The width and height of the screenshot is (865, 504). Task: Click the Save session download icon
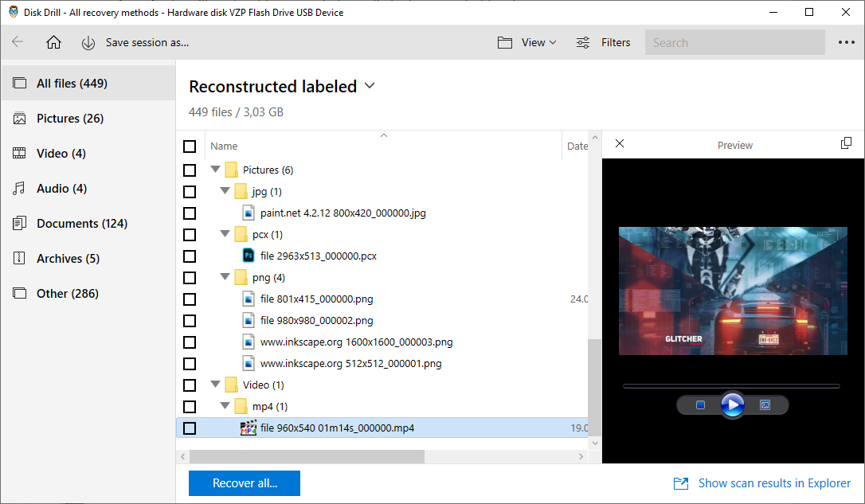click(88, 42)
